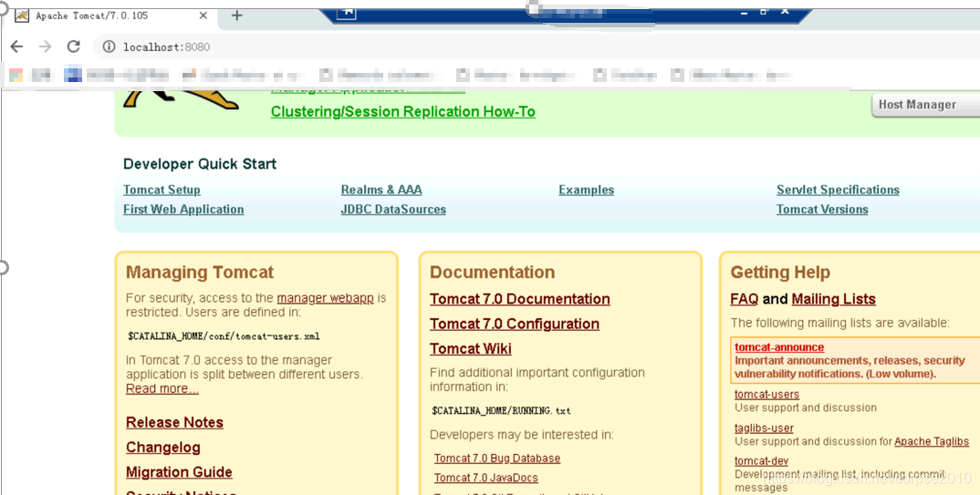Click the Managing Tomcat heading
980x495 pixels.
199,273
